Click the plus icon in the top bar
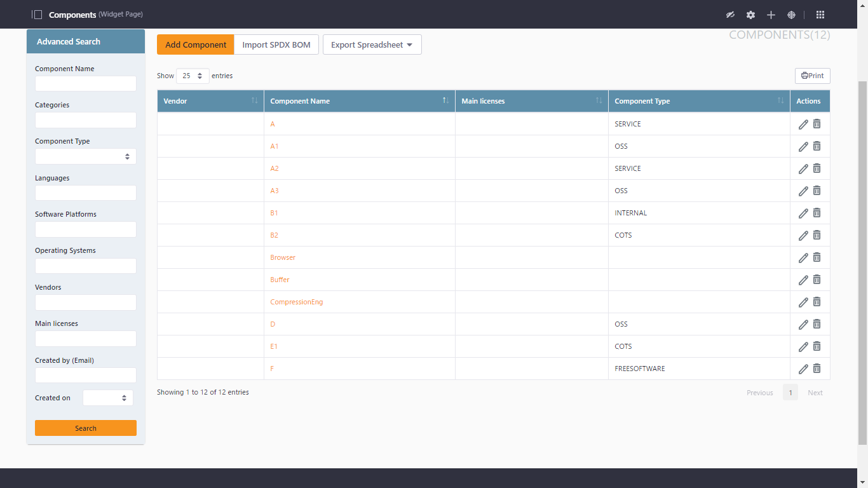Image resolution: width=868 pixels, height=488 pixels. tap(771, 14)
